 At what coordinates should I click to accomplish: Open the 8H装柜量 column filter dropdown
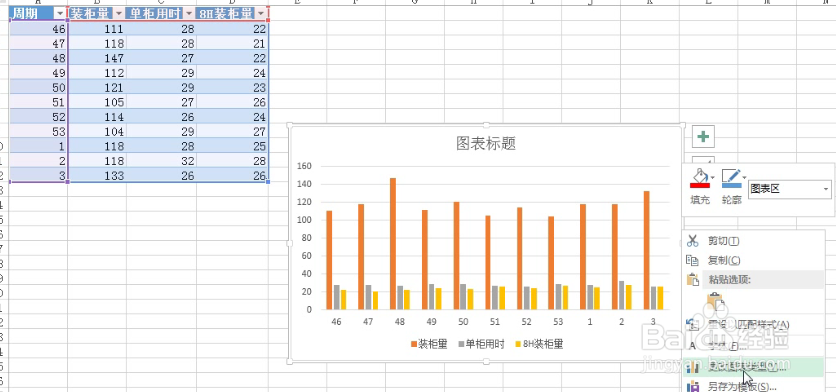tap(261, 13)
